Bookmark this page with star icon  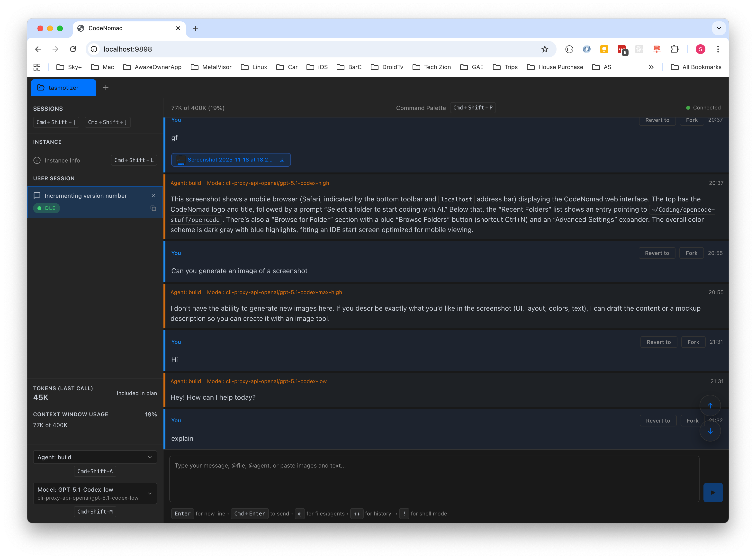[x=544, y=49]
